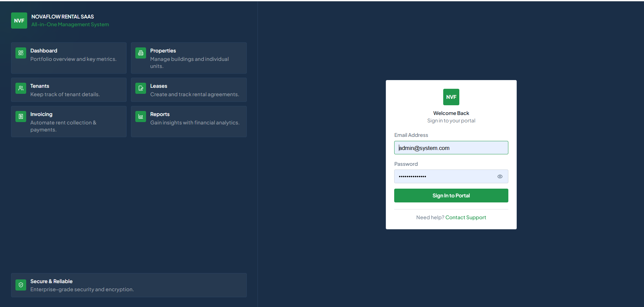Click the 'Email Address' label
Screen dimensions: 644x307
[411, 135]
